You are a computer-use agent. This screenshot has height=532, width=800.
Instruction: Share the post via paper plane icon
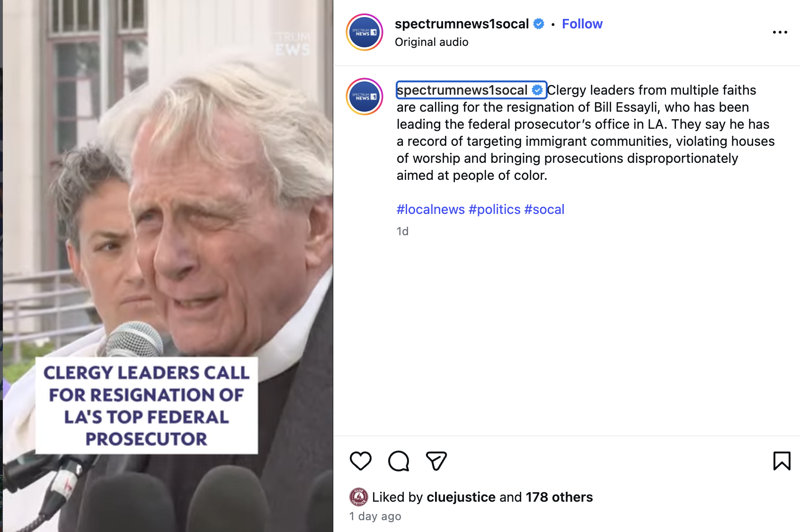point(436,461)
